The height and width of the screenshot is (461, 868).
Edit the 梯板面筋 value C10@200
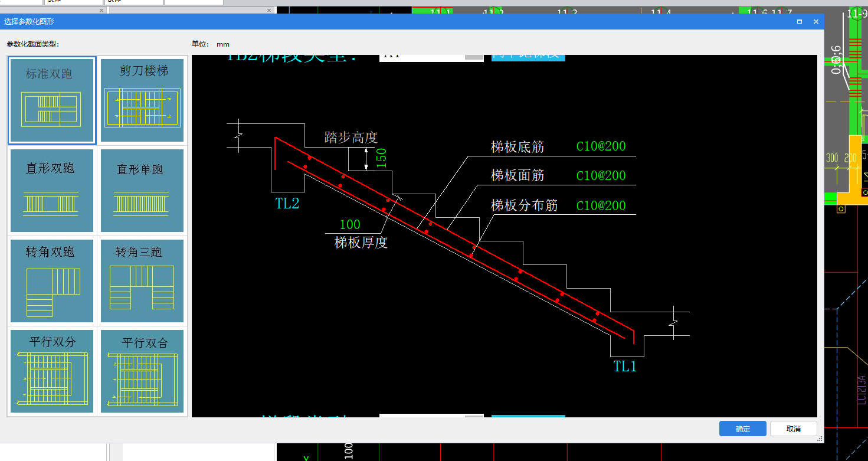tap(601, 175)
